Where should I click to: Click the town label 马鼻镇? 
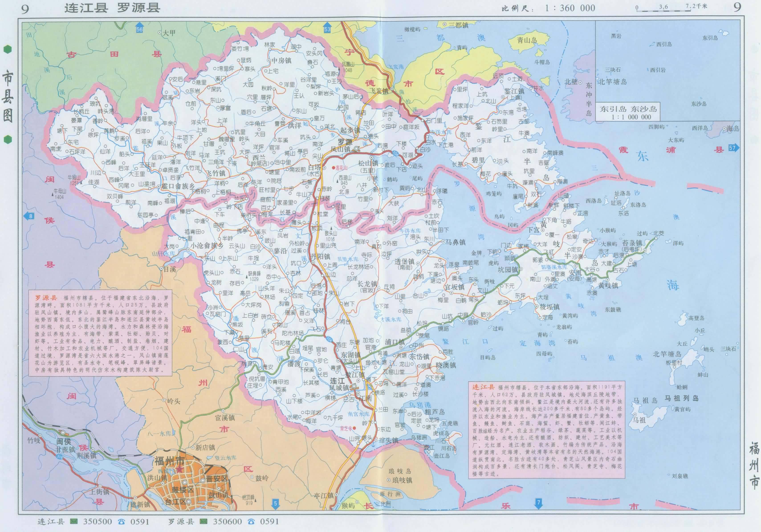[x=455, y=242]
